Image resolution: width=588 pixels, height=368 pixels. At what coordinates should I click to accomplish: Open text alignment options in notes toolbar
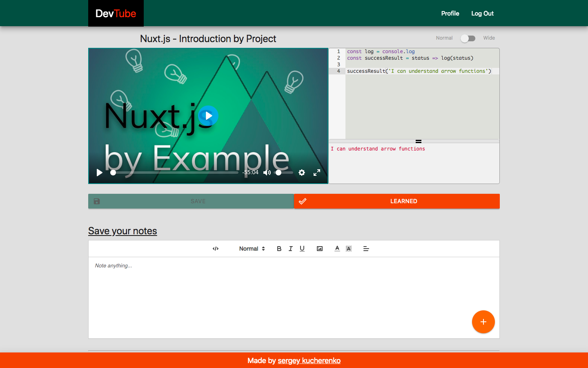click(366, 249)
